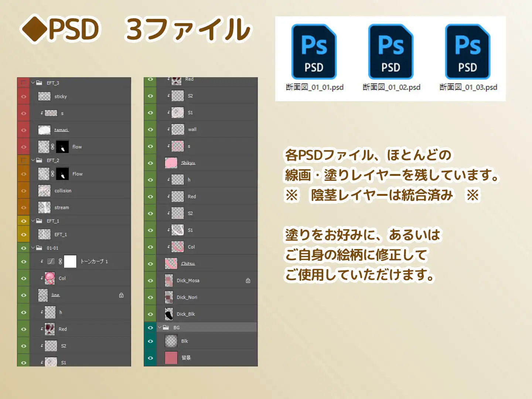The image size is (532, 399).
Task: Toggle visibility eye of sticky layer
Action: pyautogui.click(x=24, y=96)
